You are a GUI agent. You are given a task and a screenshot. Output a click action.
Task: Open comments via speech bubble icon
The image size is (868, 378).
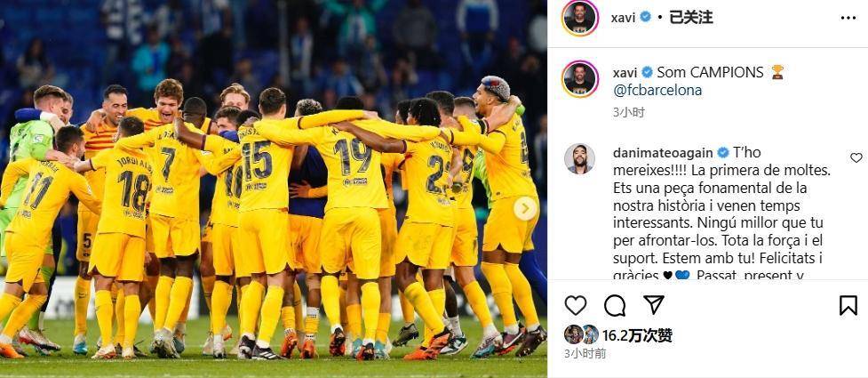click(615, 305)
